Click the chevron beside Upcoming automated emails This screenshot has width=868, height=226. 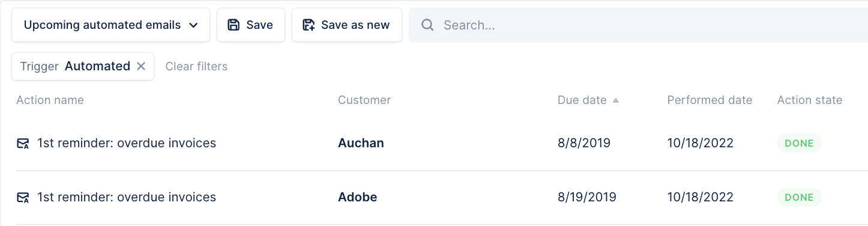(x=193, y=25)
